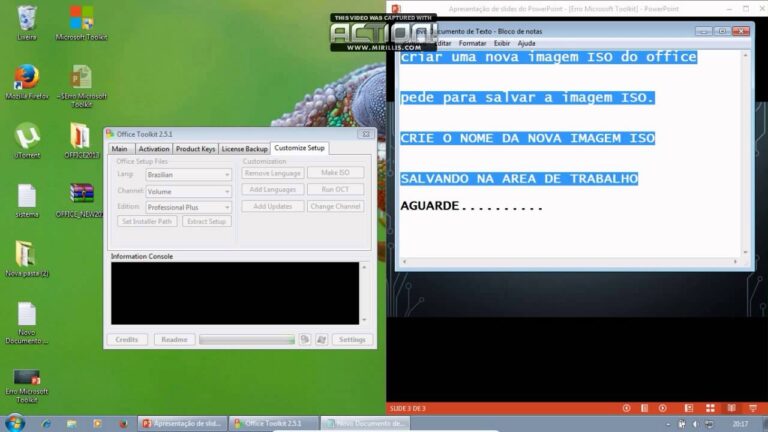Click the Extract Setup button
Viewport: 768px width, 432px height.
(x=206, y=221)
